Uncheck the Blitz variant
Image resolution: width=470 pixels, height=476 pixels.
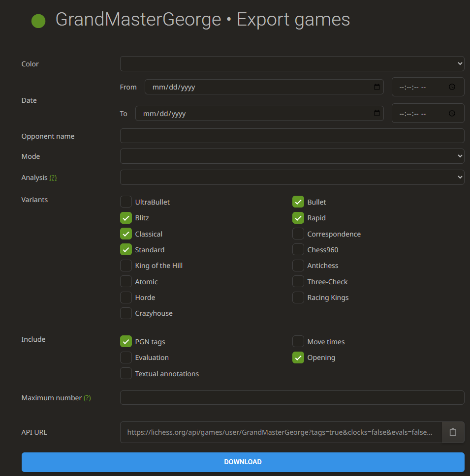[126, 218]
